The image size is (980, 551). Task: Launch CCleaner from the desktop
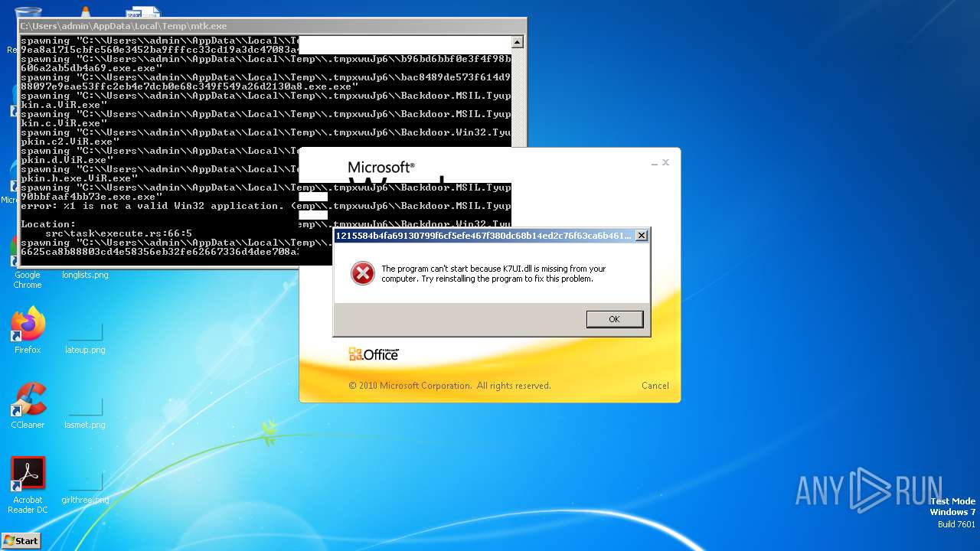(x=28, y=406)
